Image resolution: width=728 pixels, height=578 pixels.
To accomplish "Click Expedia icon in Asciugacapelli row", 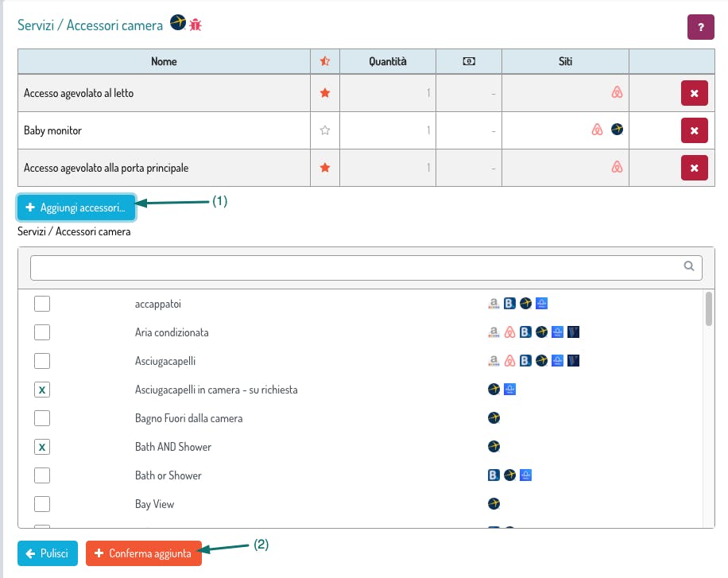I will pyautogui.click(x=541, y=360).
